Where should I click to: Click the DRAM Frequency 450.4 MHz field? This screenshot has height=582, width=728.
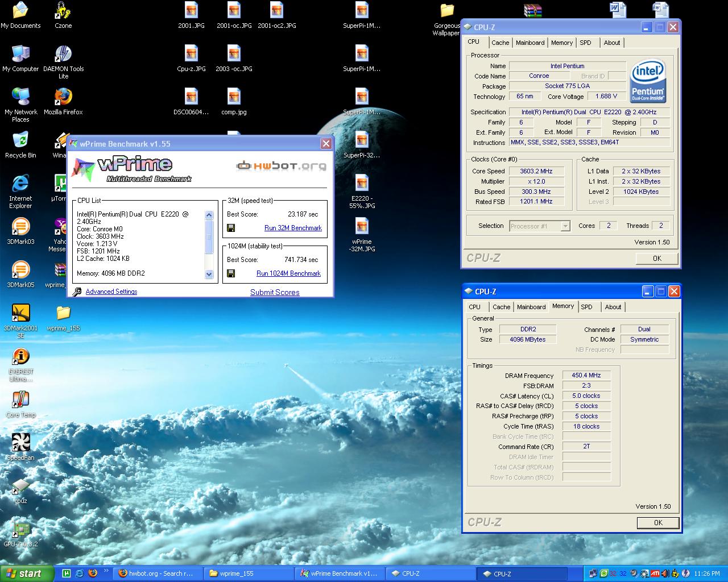pyautogui.click(x=586, y=375)
